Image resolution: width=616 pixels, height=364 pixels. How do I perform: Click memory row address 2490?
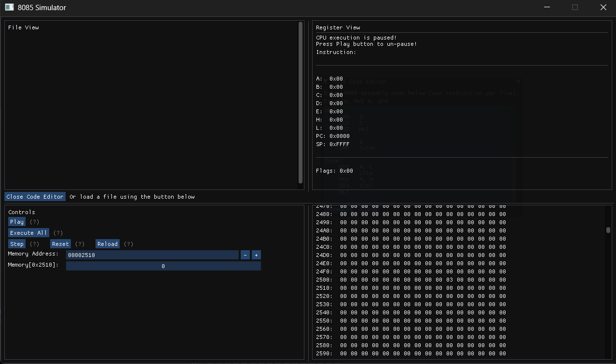(324, 222)
